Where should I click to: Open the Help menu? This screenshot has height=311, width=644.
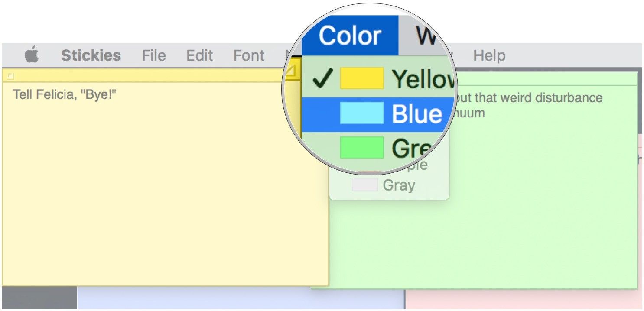pyautogui.click(x=489, y=55)
